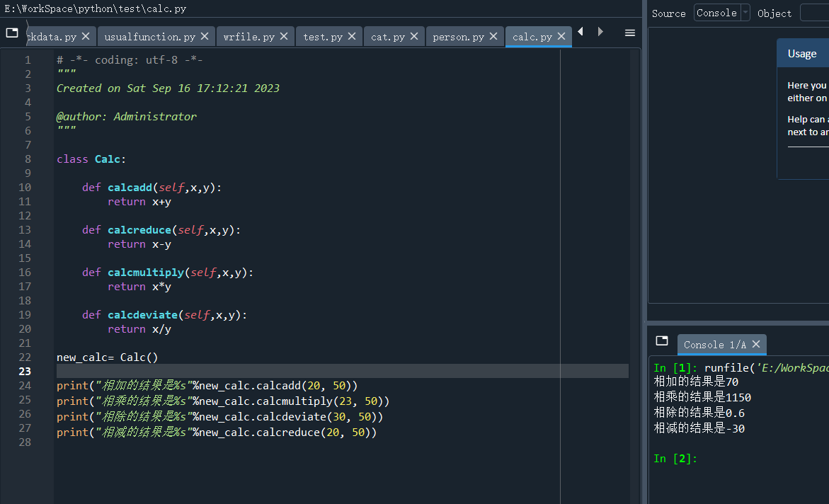Expand the Source Console dropdown
The height and width of the screenshot is (504, 829).
745,13
